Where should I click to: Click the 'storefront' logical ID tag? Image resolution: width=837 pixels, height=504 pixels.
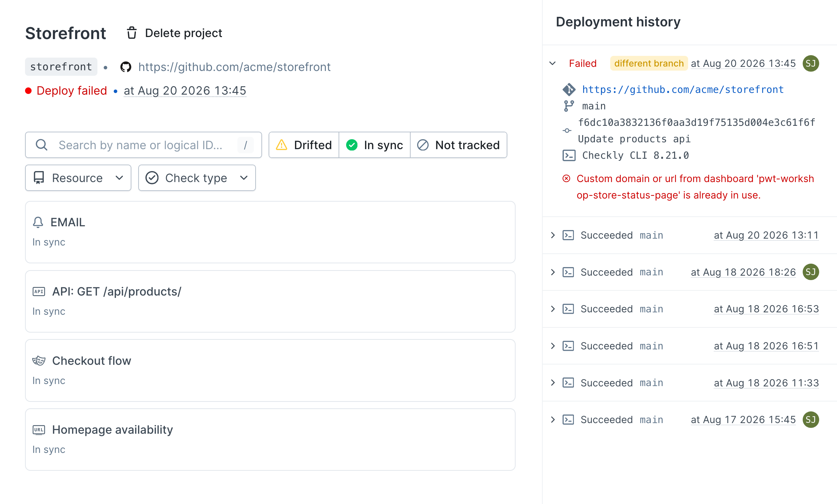(x=61, y=67)
